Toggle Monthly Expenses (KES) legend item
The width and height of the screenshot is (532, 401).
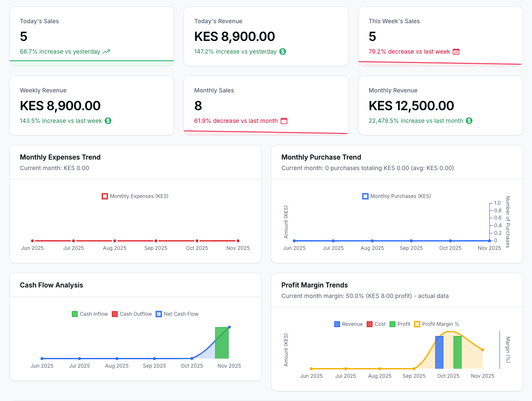click(x=135, y=196)
